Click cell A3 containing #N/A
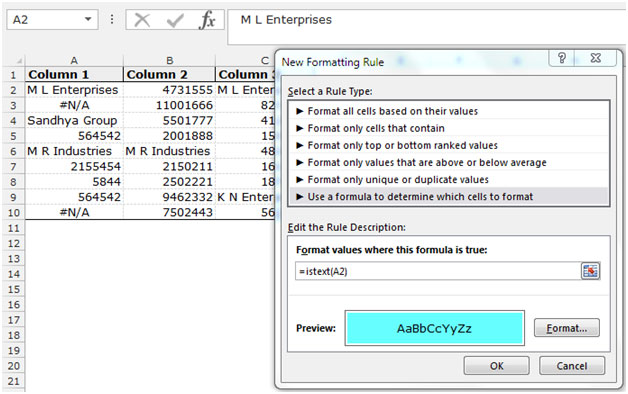The height and width of the screenshot is (394, 628). pos(74,105)
